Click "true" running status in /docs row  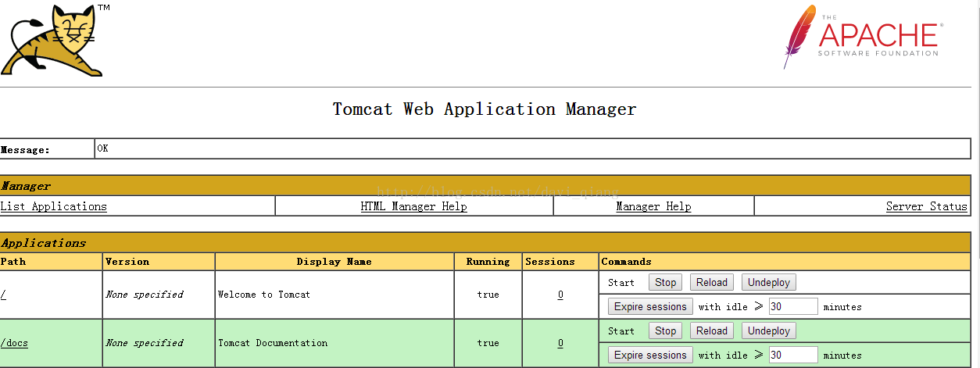click(488, 343)
